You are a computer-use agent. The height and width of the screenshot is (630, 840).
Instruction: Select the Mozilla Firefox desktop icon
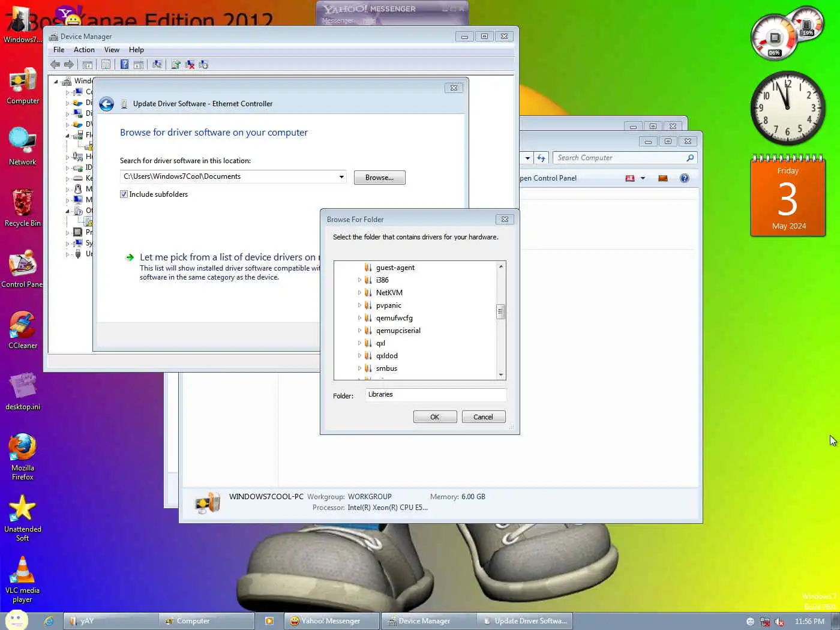coord(22,457)
